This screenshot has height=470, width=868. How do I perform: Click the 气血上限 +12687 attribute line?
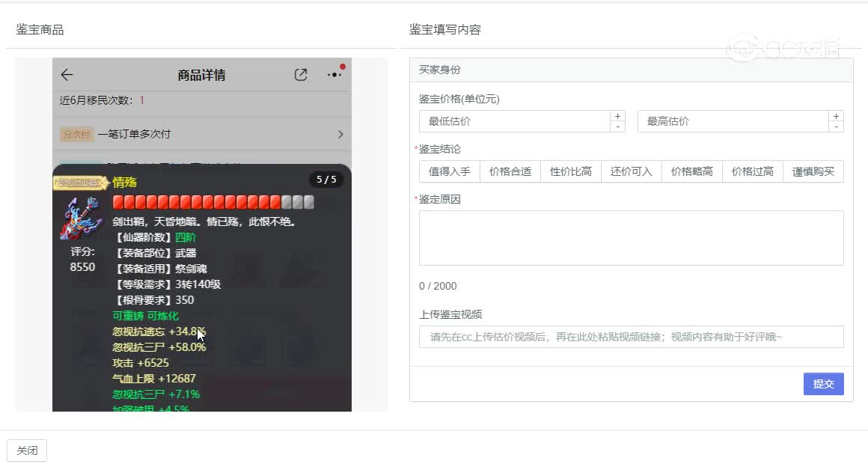[154, 379]
